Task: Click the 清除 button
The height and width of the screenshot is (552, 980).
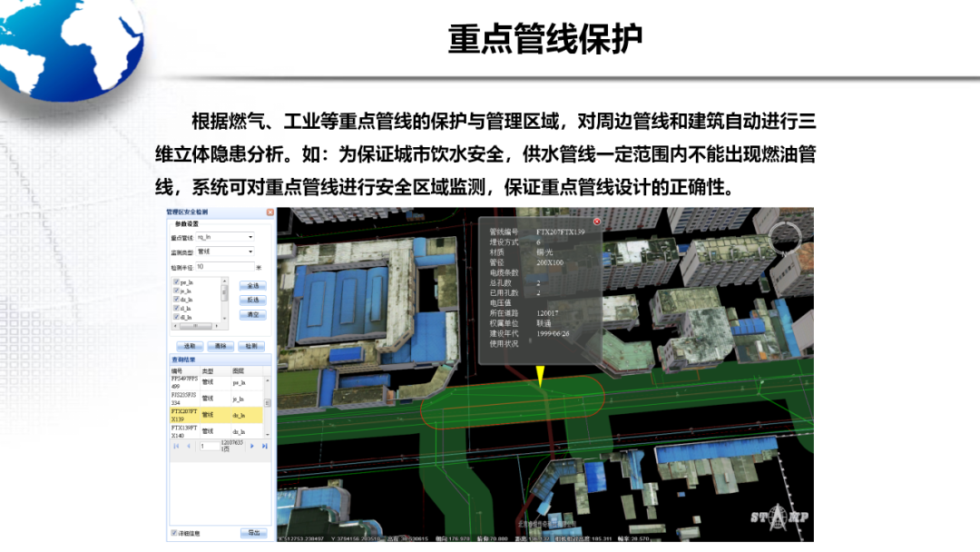Action: point(220,346)
